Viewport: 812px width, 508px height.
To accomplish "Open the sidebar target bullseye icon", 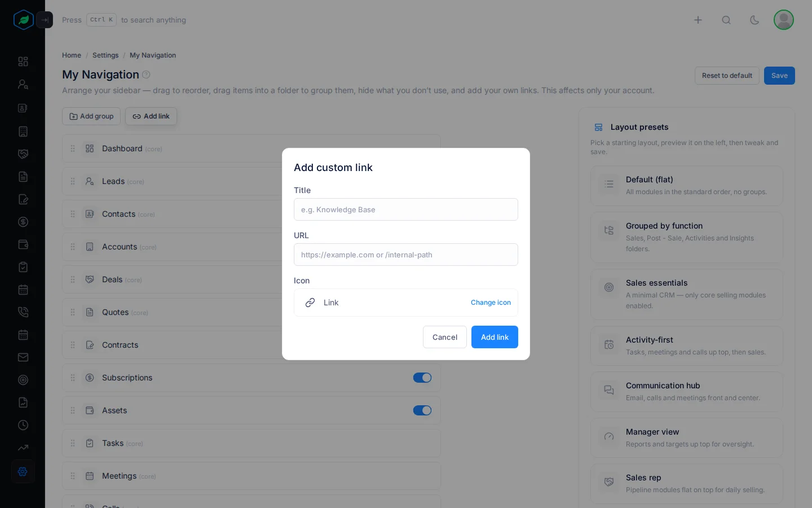I will (23, 380).
